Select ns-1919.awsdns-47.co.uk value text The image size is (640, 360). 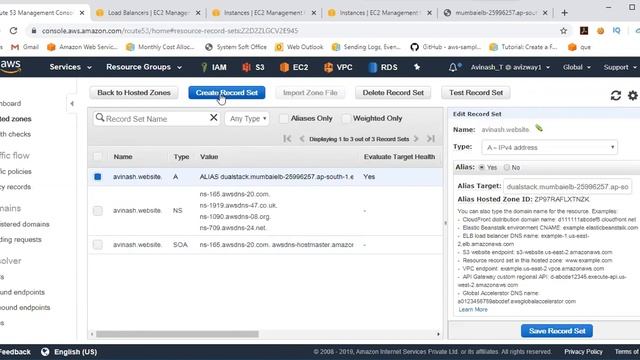tap(238, 205)
